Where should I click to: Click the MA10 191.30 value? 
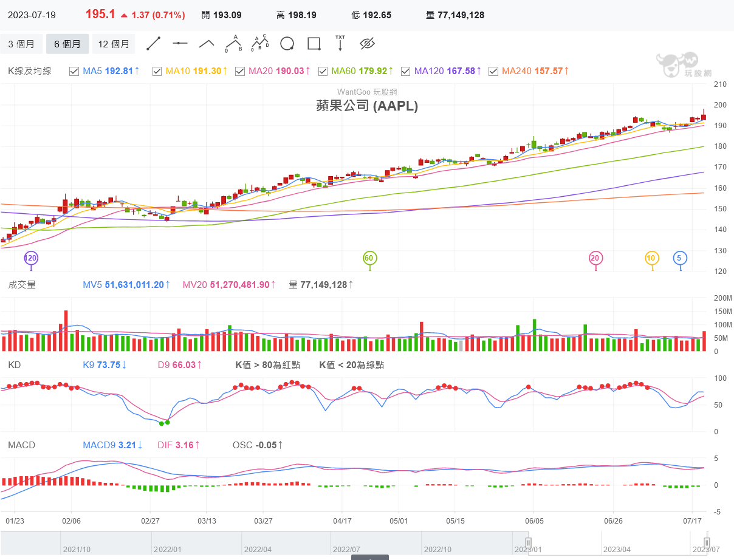click(x=196, y=71)
